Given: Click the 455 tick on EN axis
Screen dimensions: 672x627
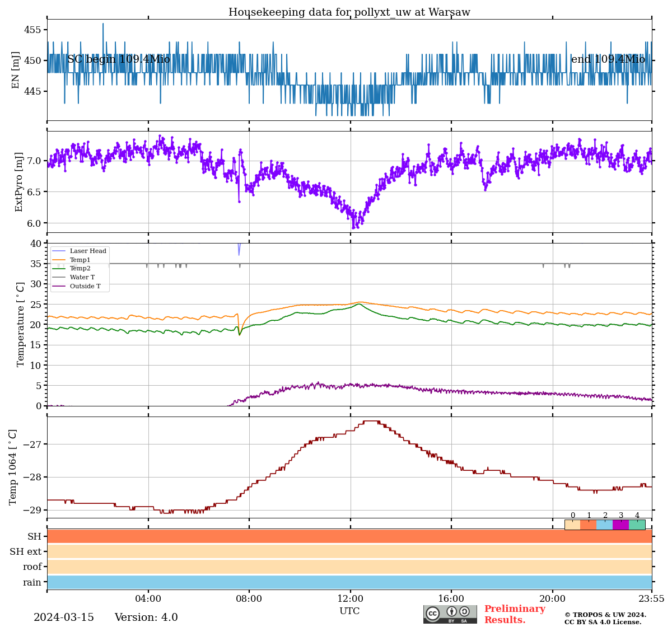Looking at the screenshot, I should tap(33, 30).
